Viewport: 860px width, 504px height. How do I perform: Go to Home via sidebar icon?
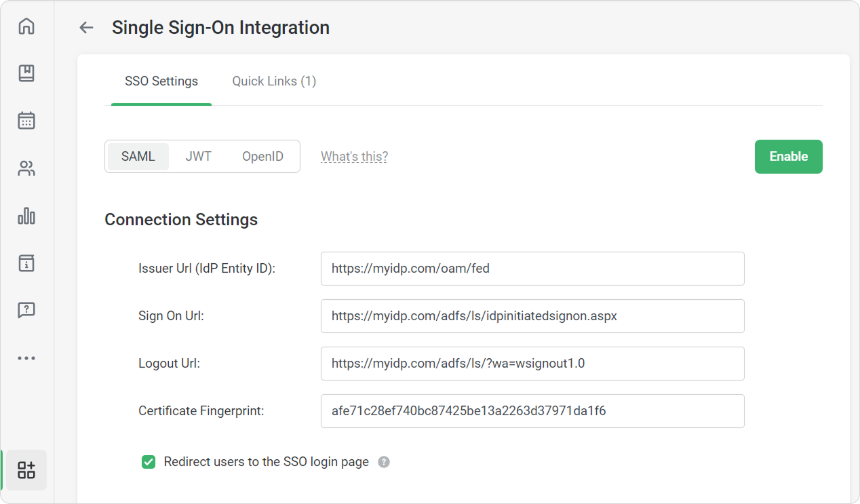(26, 26)
